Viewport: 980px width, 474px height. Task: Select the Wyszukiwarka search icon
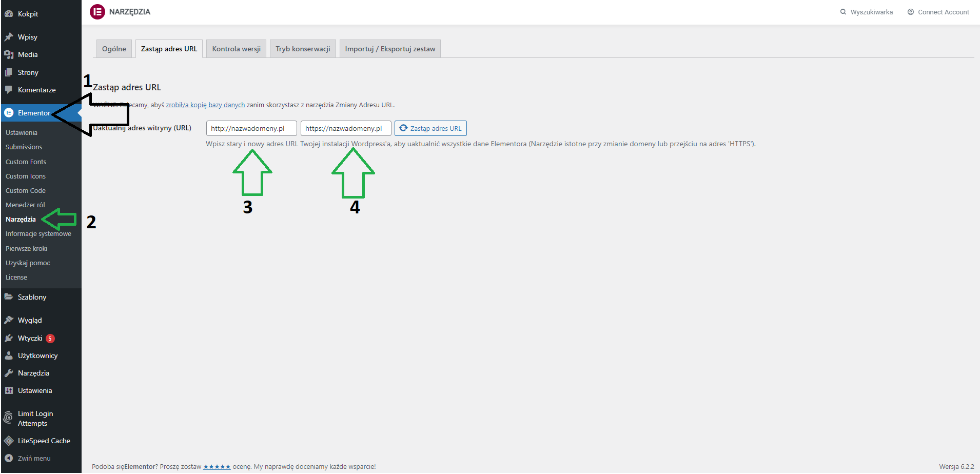click(x=843, y=12)
